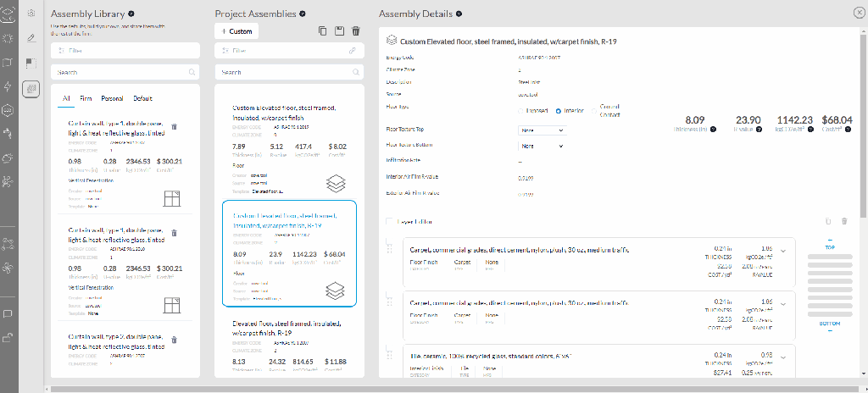868x393 pixels.
Task: Expand the first Carpet layer chevron
Action: (x=782, y=250)
